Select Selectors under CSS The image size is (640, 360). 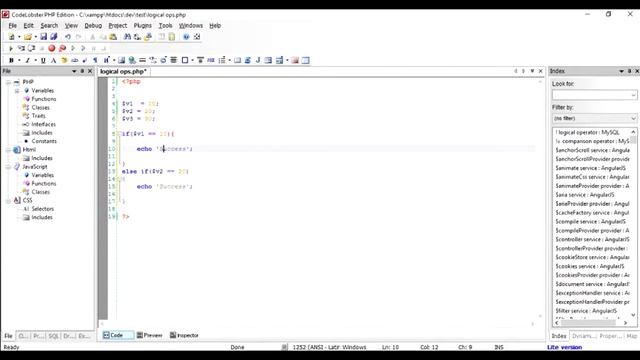click(42, 209)
